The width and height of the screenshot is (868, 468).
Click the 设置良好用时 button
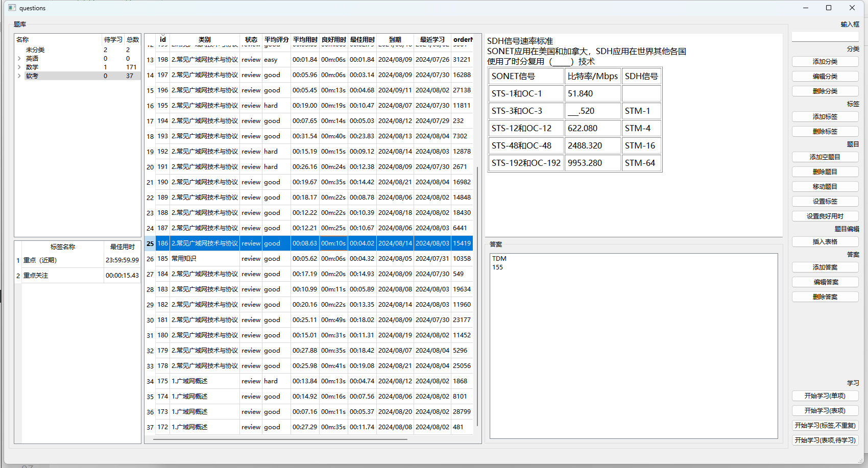(825, 216)
